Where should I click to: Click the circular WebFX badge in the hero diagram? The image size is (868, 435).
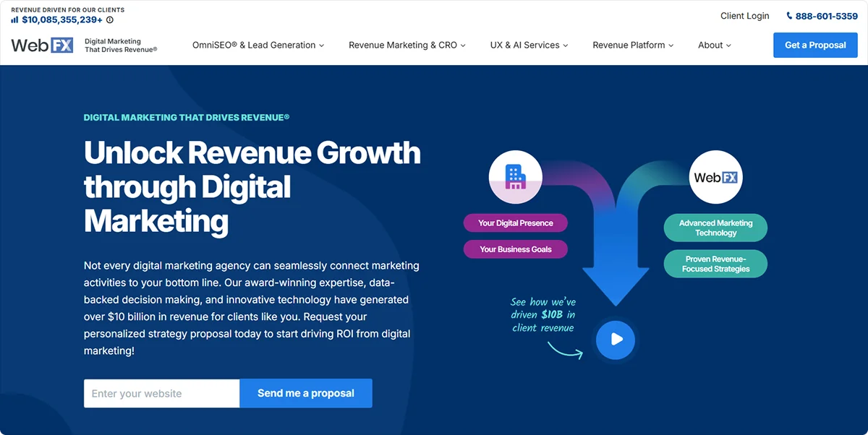[x=715, y=177]
